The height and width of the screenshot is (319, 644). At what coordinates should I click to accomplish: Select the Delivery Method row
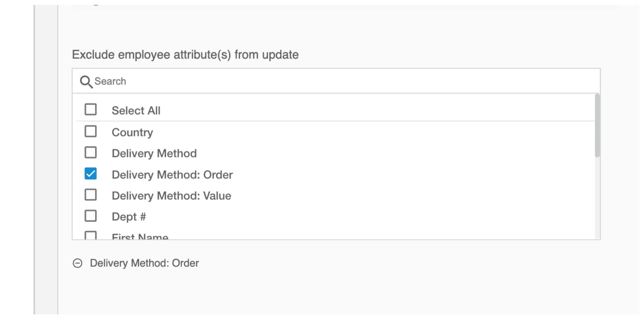point(154,153)
